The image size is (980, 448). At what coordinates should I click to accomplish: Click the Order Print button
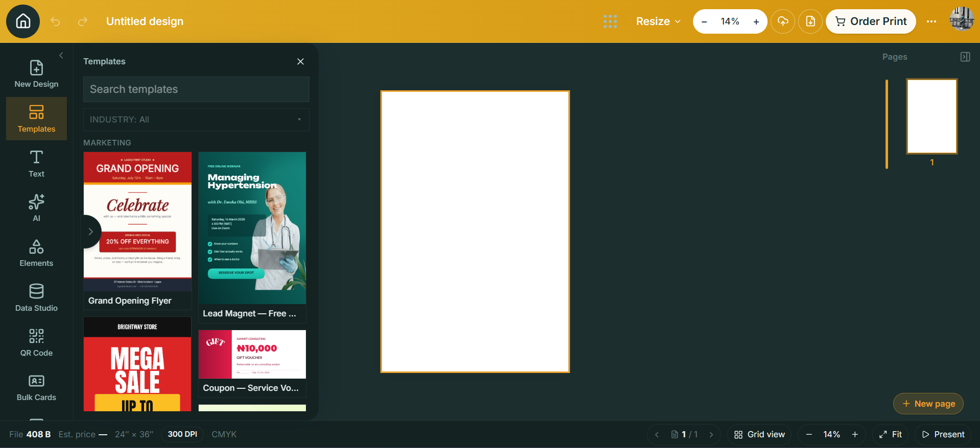871,21
